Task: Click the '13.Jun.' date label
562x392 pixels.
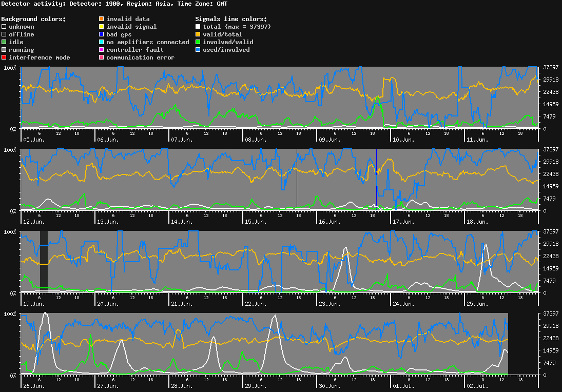Action: coord(108,222)
